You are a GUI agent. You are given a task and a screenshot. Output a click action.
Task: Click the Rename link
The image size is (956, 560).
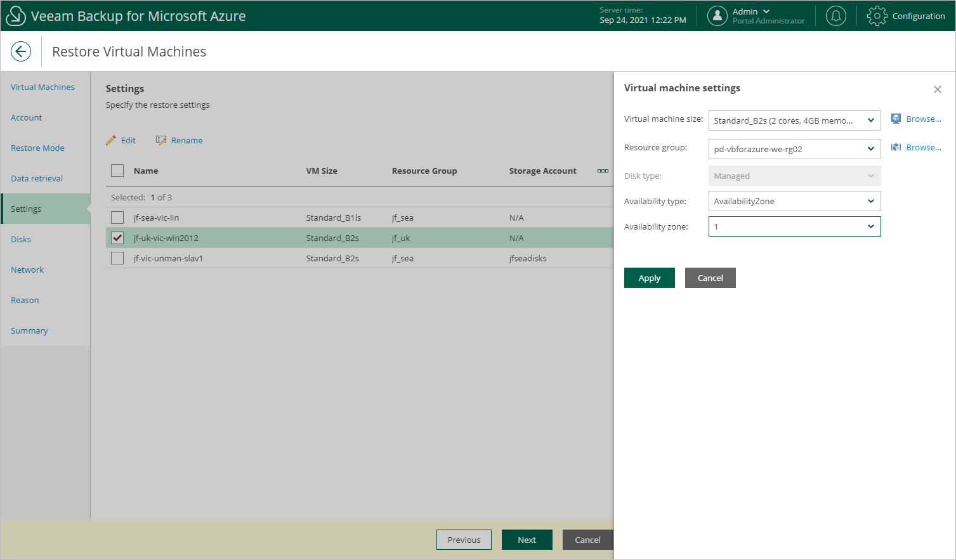point(187,140)
